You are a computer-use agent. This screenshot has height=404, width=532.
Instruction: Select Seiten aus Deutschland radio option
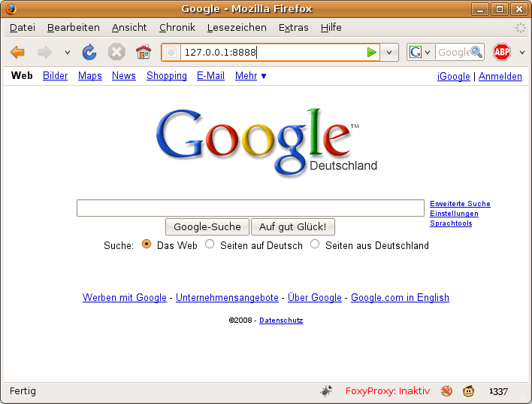pos(315,245)
